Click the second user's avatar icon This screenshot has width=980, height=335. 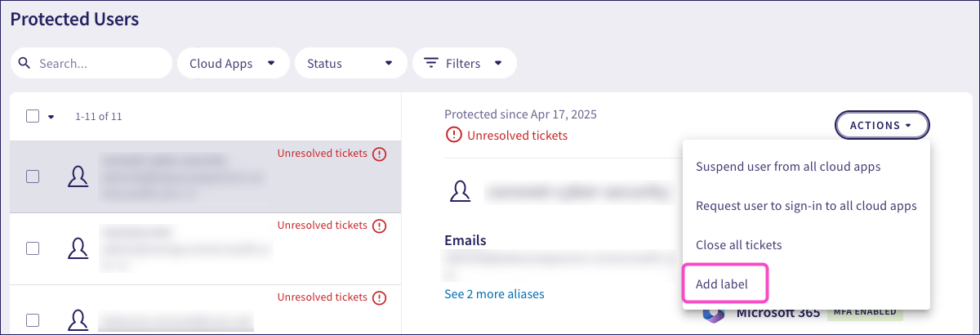pos(78,248)
